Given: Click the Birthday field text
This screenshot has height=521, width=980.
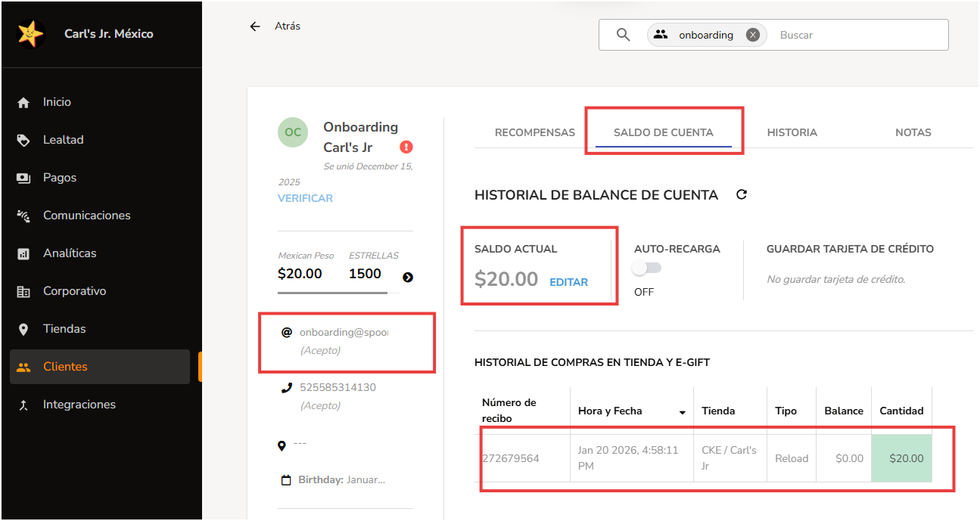Looking at the screenshot, I should tap(341, 480).
